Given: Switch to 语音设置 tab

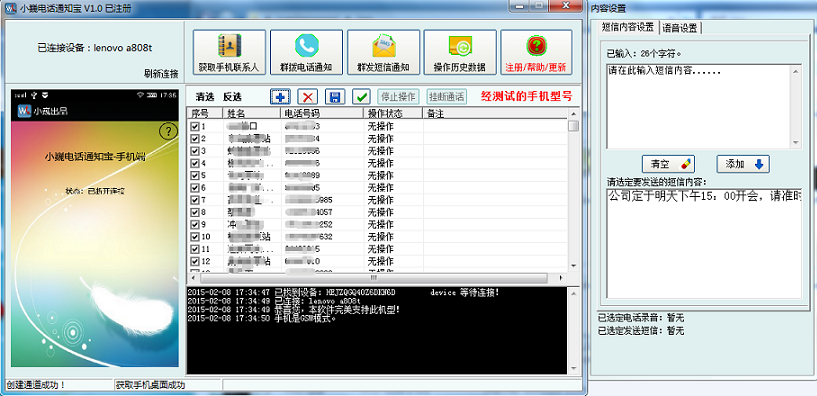Looking at the screenshot, I should tap(680, 28).
